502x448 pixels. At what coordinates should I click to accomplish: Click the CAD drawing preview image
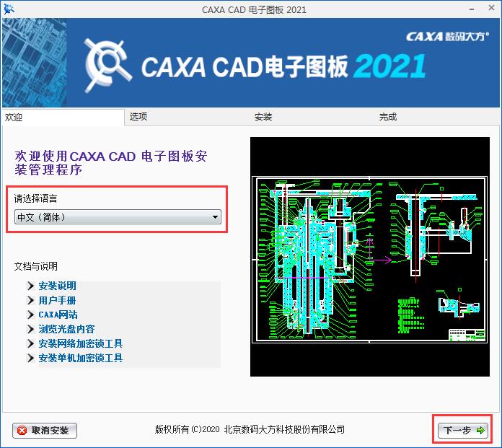pyautogui.click(x=370, y=257)
